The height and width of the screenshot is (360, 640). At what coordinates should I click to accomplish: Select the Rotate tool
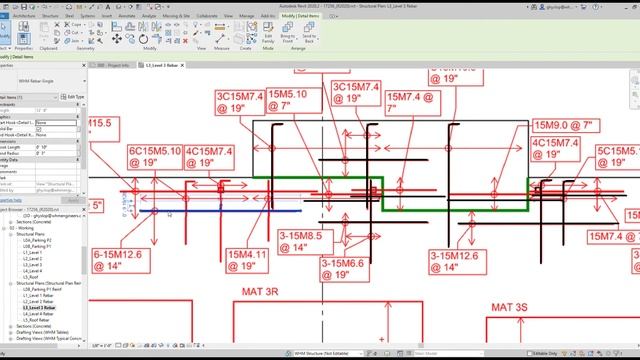tap(143, 39)
